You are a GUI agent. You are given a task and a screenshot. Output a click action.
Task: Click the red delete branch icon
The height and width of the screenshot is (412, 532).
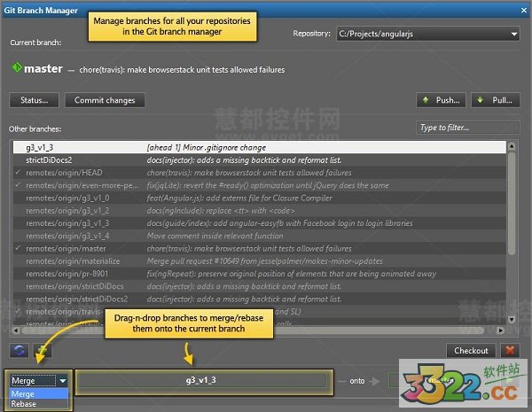point(510,350)
